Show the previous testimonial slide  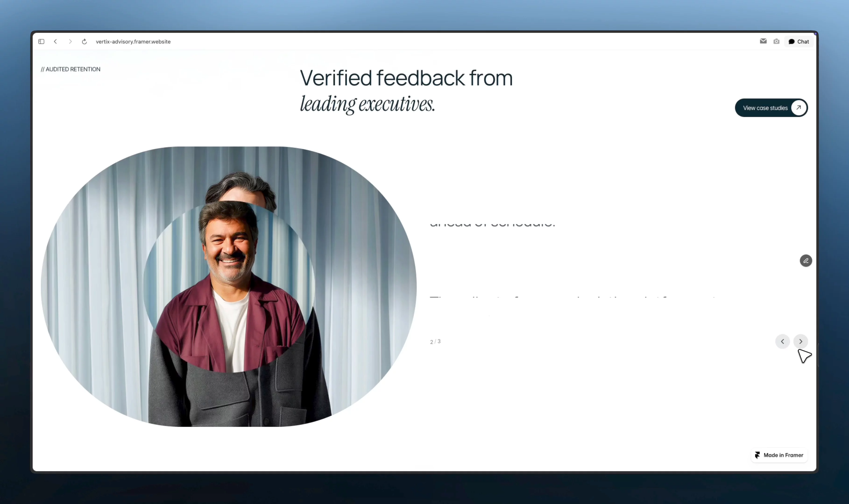782,341
